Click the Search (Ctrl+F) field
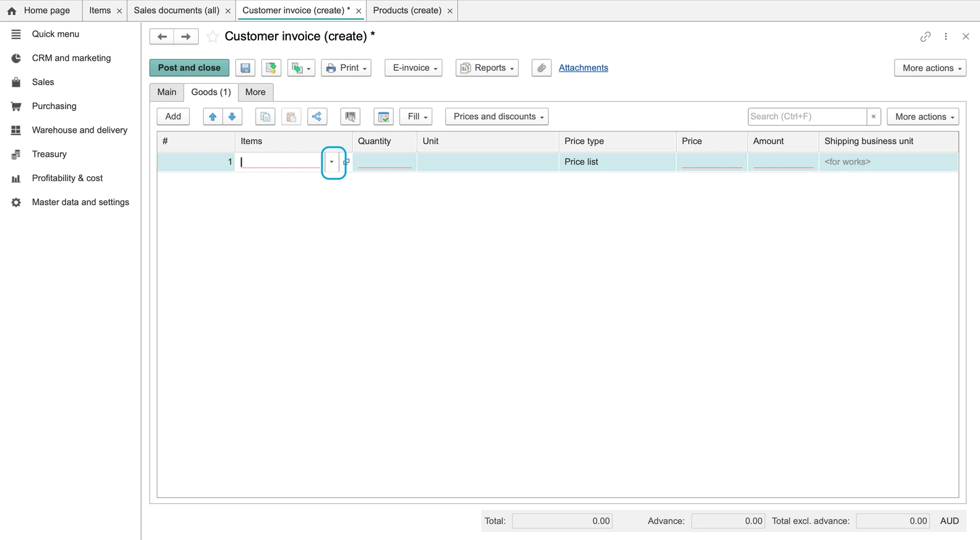The height and width of the screenshot is (540, 980). 807,117
